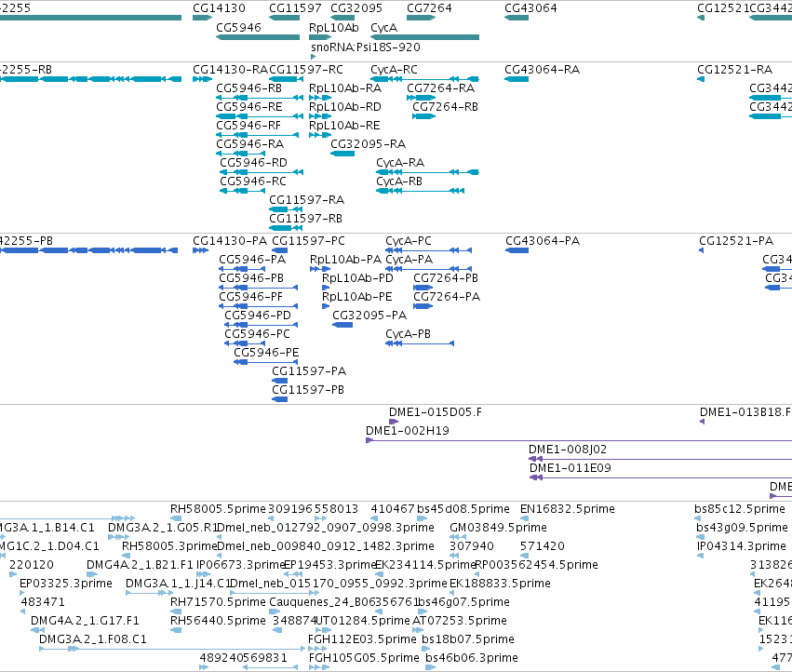
Task: Select protein RpL10Ab-PA
Action: 345,259
